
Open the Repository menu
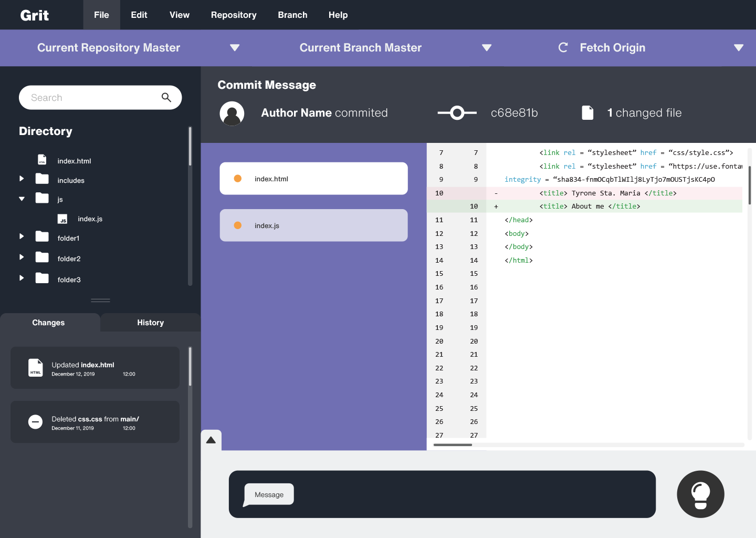click(234, 15)
